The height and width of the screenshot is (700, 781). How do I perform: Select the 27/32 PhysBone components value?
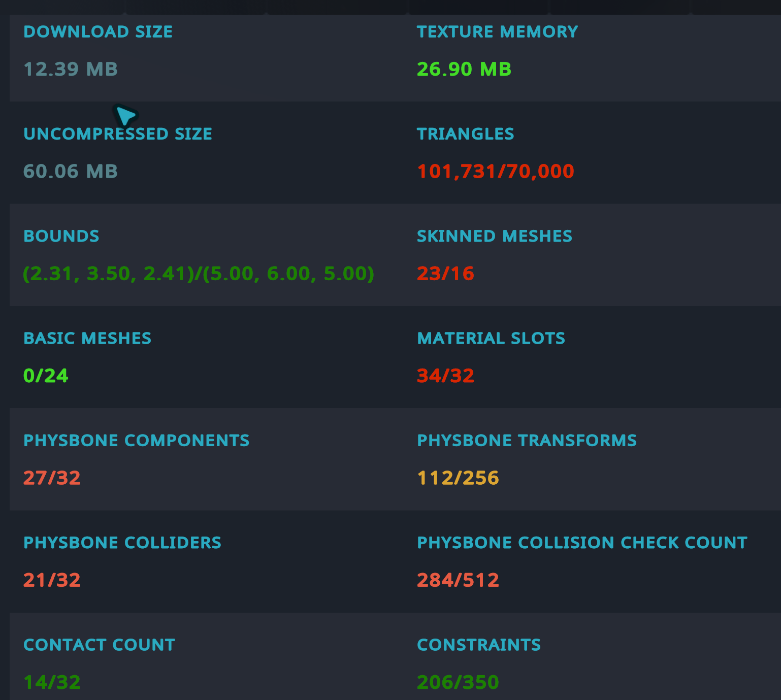[x=52, y=478]
